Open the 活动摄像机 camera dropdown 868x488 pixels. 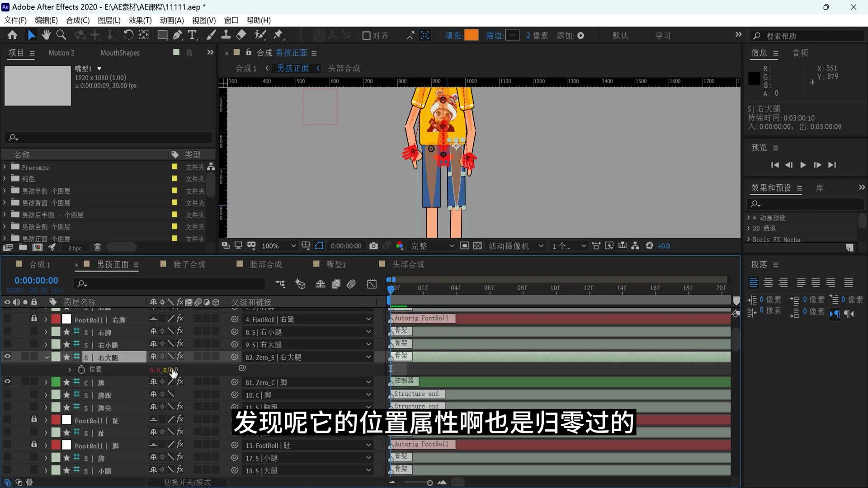516,246
